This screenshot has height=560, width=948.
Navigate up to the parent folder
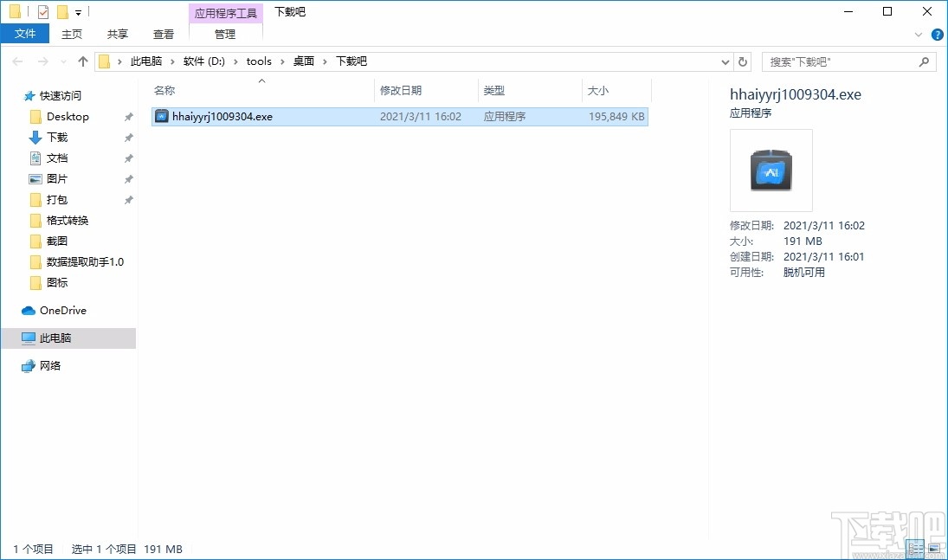pyautogui.click(x=82, y=61)
